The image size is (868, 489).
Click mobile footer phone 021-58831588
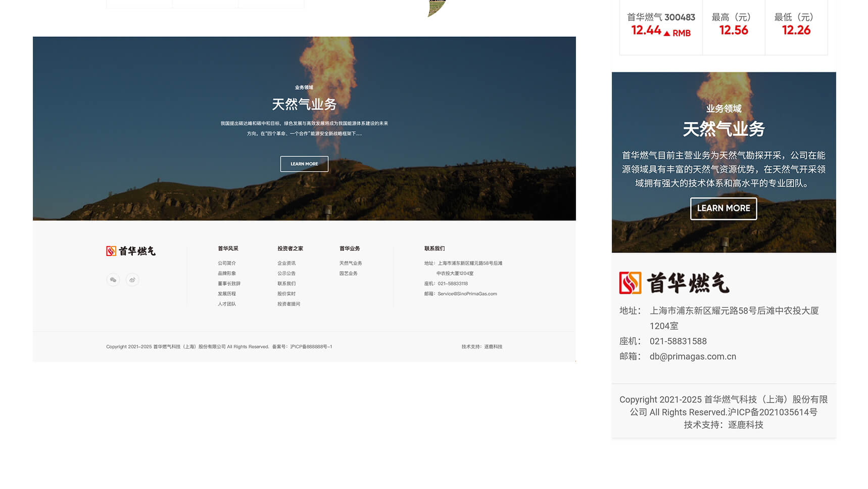(x=678, y=341)
